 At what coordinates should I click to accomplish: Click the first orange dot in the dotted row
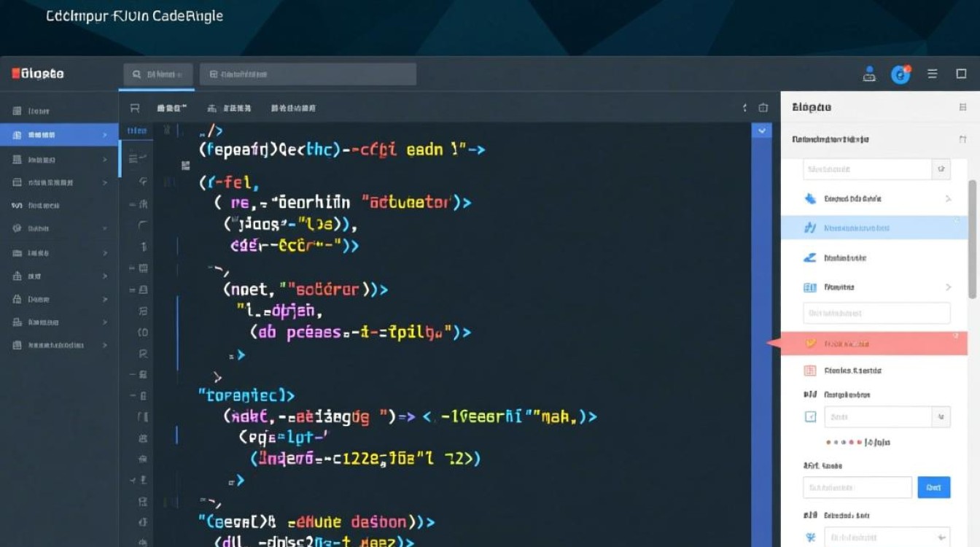828,442
